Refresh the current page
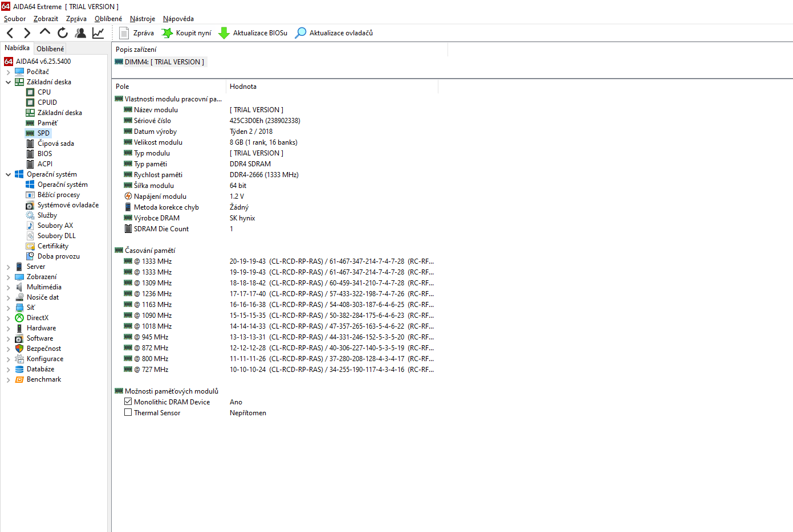The height and width of the screenshot is (532, 793). coord(63,33)
